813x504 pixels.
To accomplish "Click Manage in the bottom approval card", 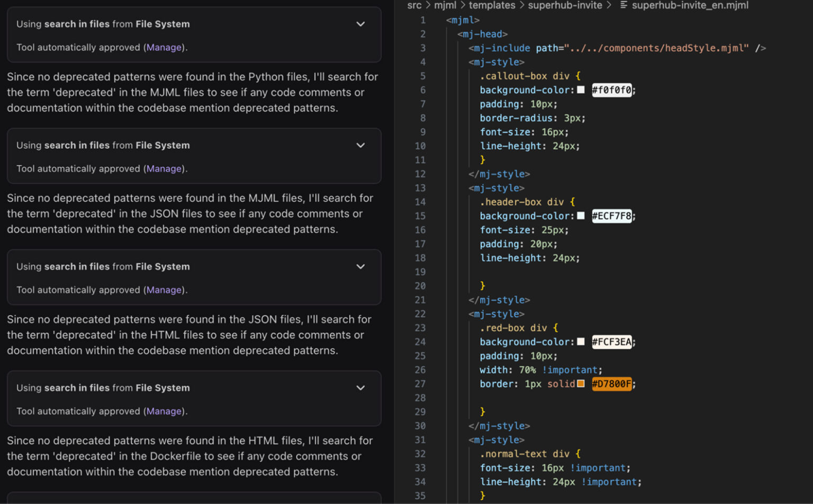I will coord(164,411).
